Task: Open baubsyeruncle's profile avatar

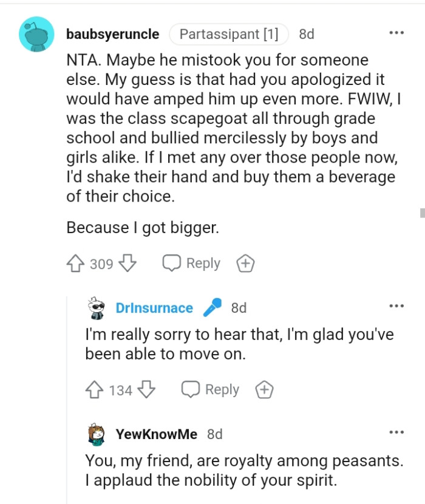Action: tap(35, 34)
